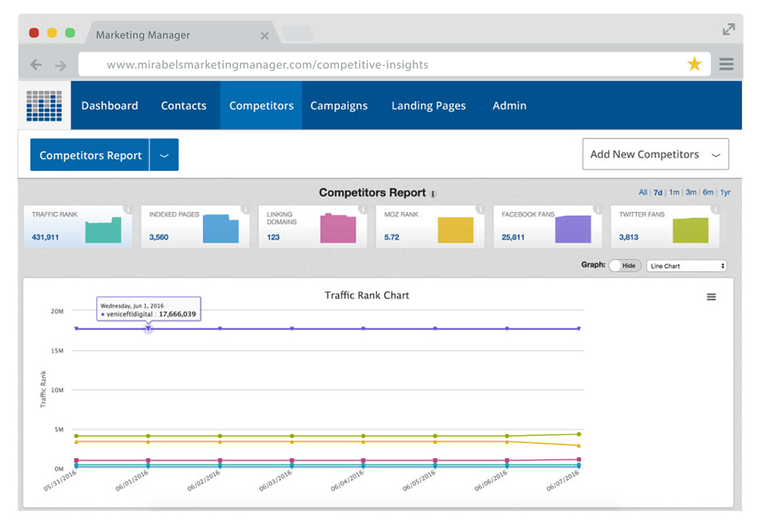765x532 pixels.
Task: Click the Twitter Fans value 3,813
Action: pyautogui.click(x=629, y=238)
